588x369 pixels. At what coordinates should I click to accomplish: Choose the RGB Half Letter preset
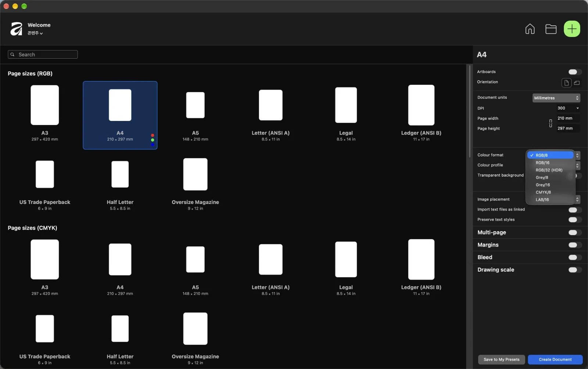(x=120, y=185)
